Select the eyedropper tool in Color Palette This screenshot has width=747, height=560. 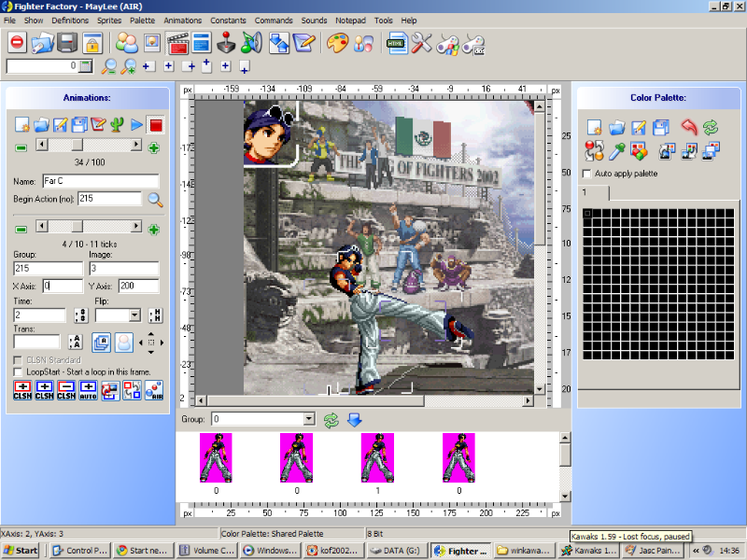click(x=616, y=150)
